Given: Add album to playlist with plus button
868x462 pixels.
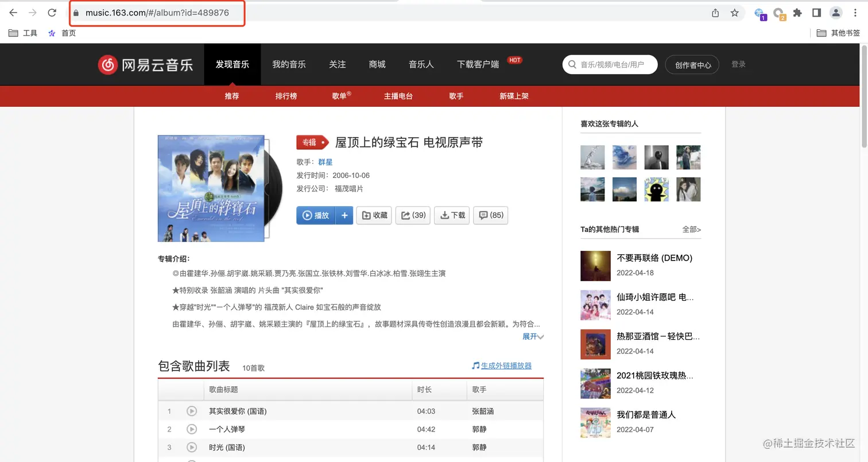Looking at the screenshot, I should tap(344, 215).
